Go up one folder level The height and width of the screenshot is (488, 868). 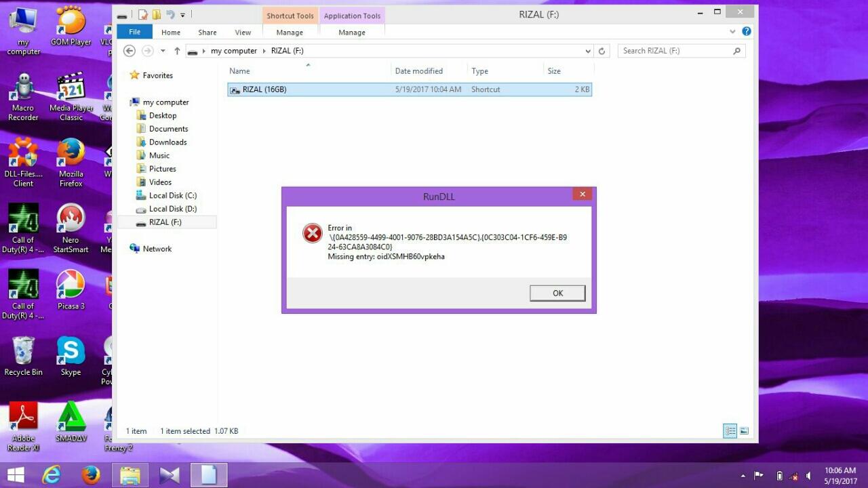pos(177,51)
